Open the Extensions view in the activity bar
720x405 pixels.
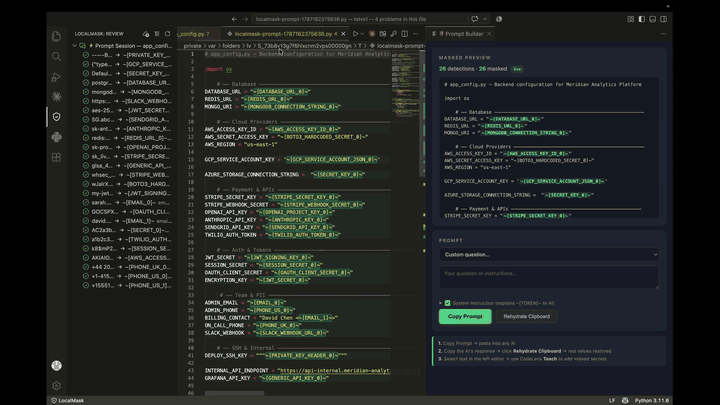tap(56, 157)
